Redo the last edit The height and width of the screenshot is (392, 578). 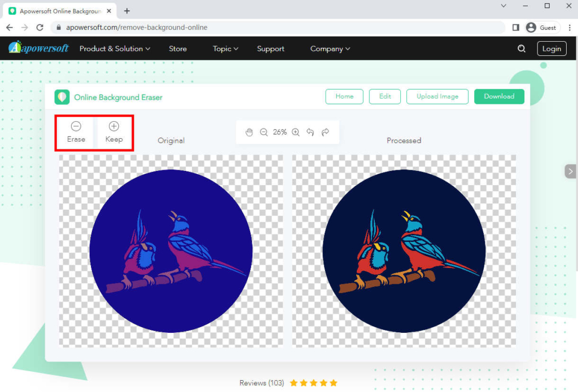coord(325,132)
